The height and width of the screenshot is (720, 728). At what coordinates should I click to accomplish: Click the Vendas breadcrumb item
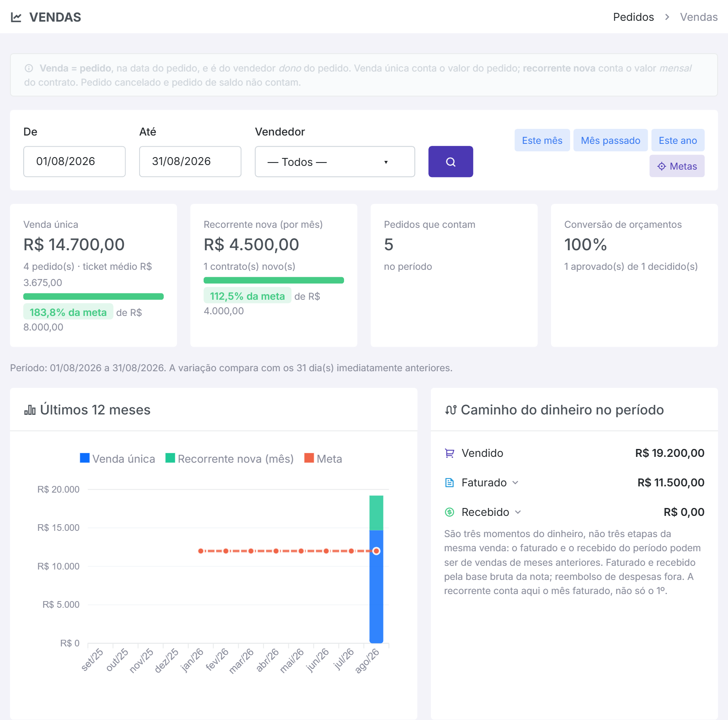coord(698,17)
